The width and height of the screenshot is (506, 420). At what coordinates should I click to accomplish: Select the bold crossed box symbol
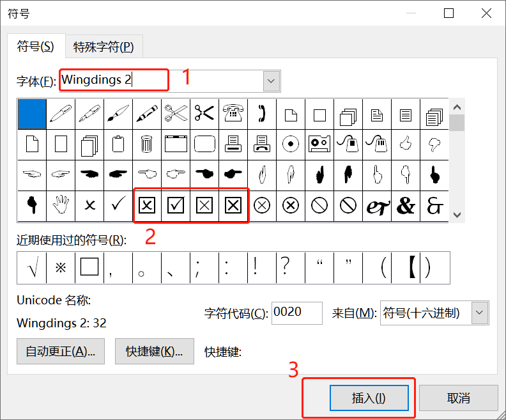coord(233,206)
